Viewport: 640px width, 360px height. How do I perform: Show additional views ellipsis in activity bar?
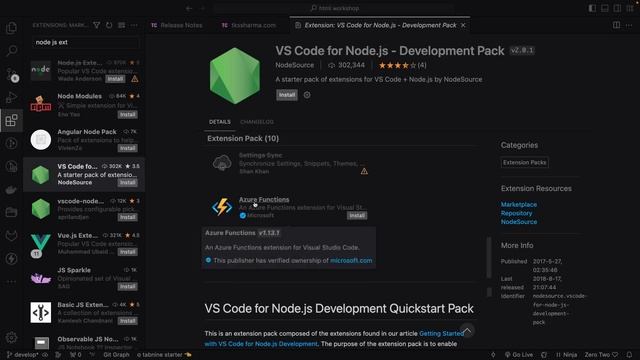coord(11,282)
